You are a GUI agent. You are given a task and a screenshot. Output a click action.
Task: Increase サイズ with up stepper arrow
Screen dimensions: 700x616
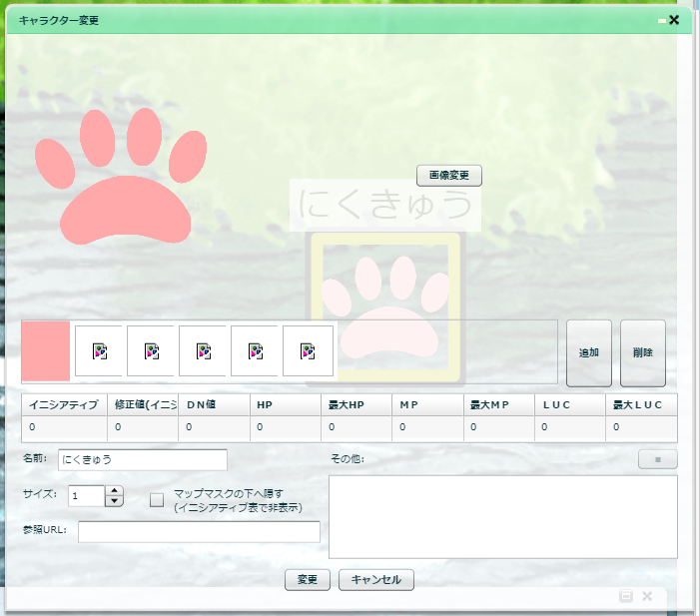pyautogui.click(x=114, y=490)
